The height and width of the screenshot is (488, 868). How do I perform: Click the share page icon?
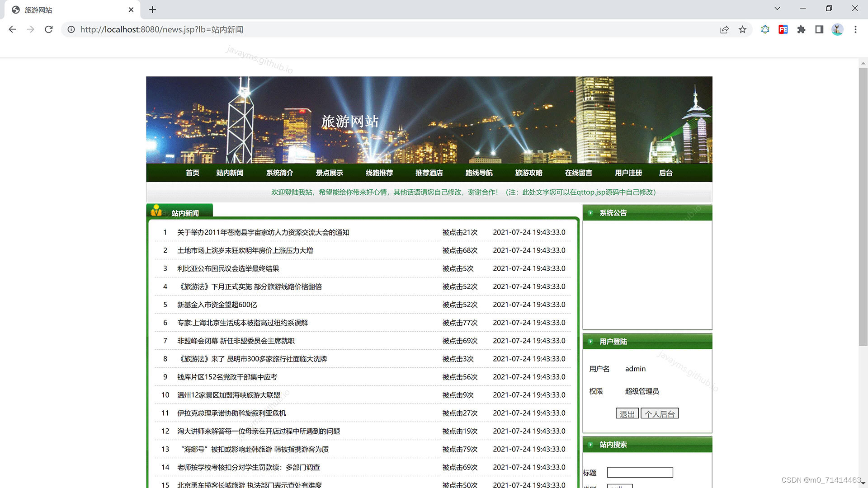point(724,29)
